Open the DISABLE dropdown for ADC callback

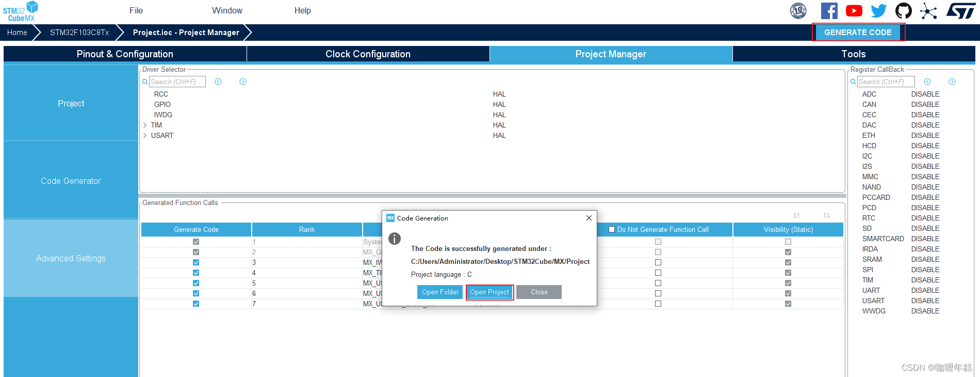(x=925, y=94)
